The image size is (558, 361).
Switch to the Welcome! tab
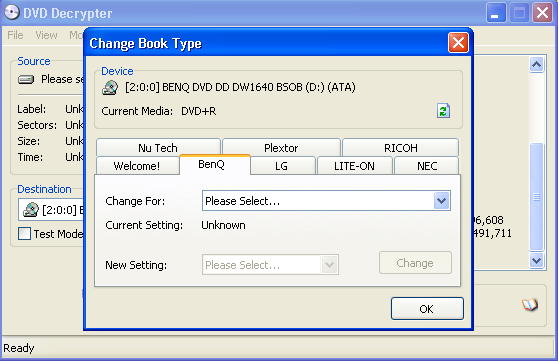coord(137,166)
